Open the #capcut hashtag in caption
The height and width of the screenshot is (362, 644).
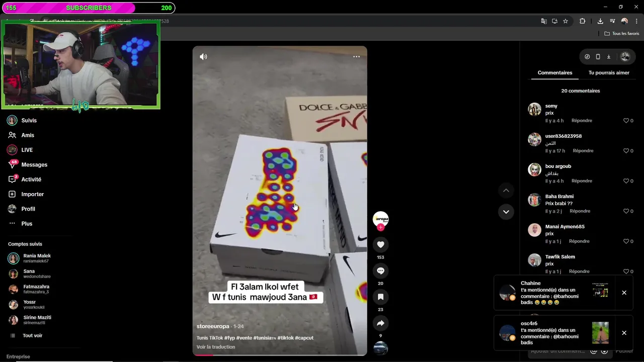304,338
